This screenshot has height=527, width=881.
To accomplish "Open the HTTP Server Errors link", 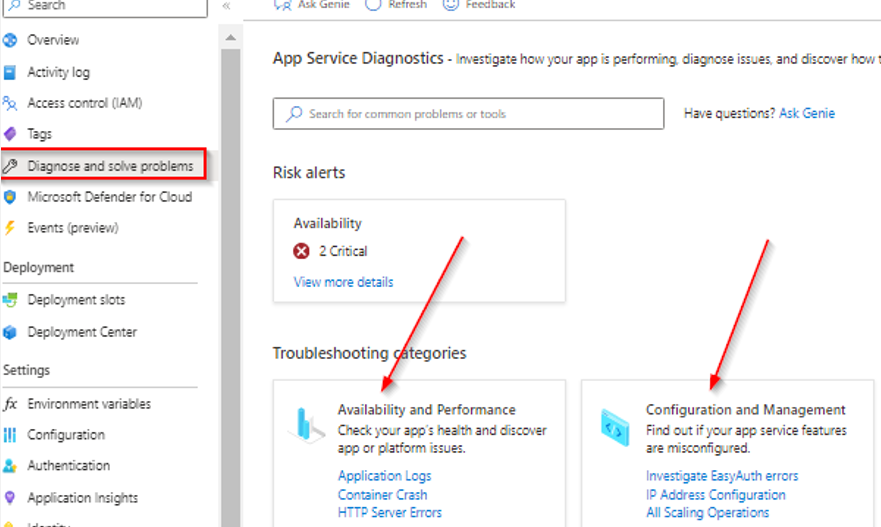I will pos(390,512).
